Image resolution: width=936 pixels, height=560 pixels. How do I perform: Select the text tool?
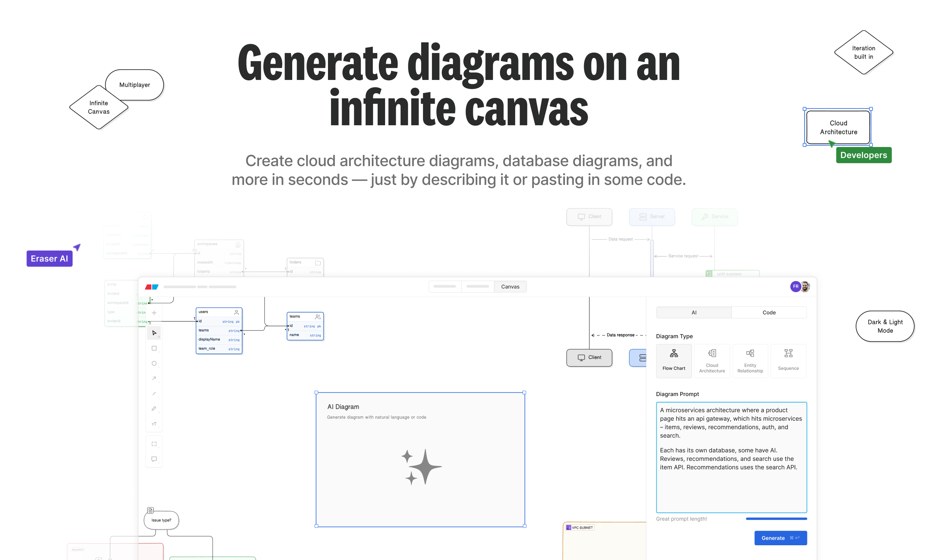154,424
